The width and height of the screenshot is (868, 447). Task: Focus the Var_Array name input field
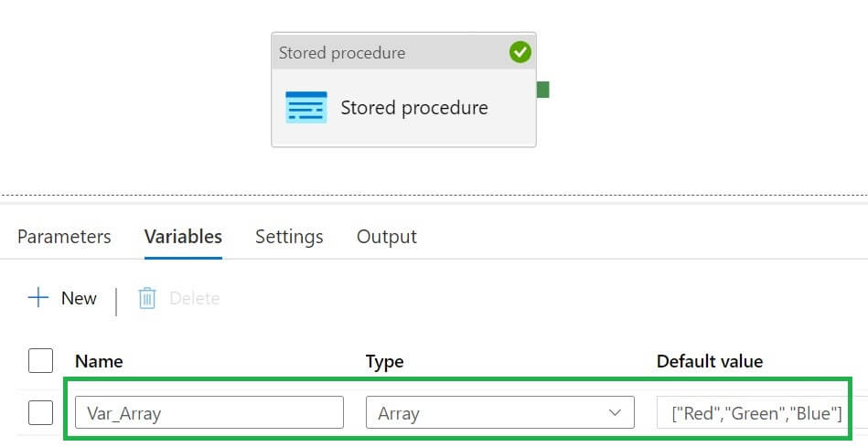point(209,413)
